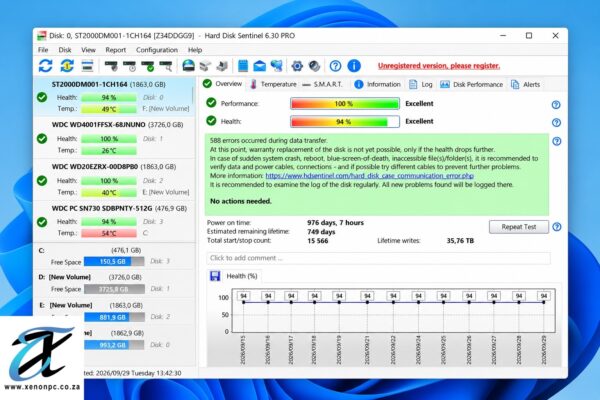Image resolution: width=600 pixels, height=400 pixels.
Task: Refresh all disk information using the blue arrows icon
Action: [x=46, y=66]
